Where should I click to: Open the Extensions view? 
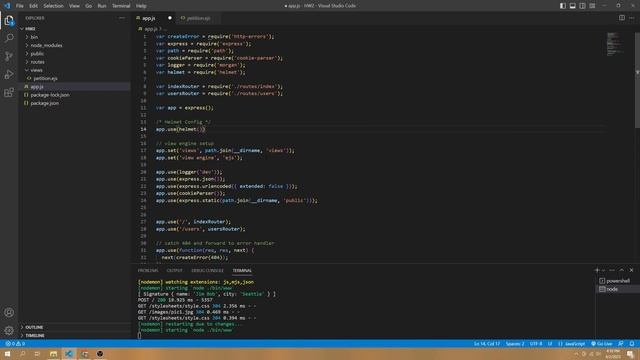pyautogui.click(x=9, y=92)
